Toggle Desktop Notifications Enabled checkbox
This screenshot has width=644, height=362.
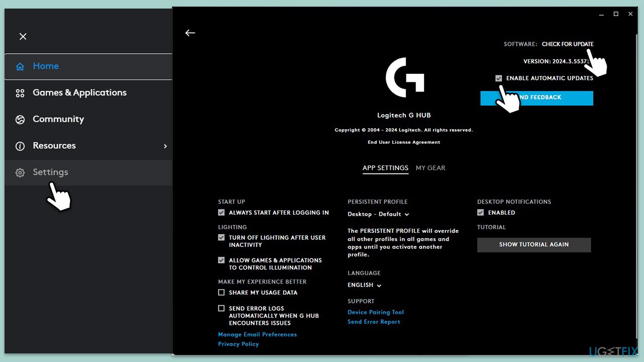point(481,213)
